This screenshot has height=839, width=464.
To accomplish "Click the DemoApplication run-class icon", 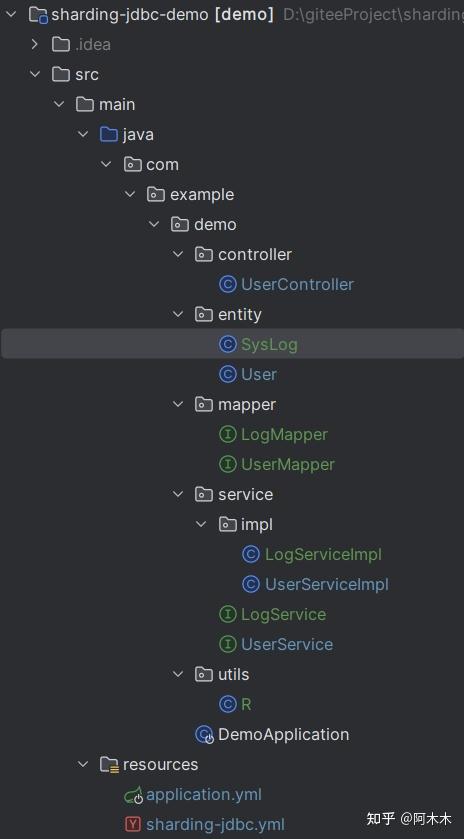I will (204, 735).
